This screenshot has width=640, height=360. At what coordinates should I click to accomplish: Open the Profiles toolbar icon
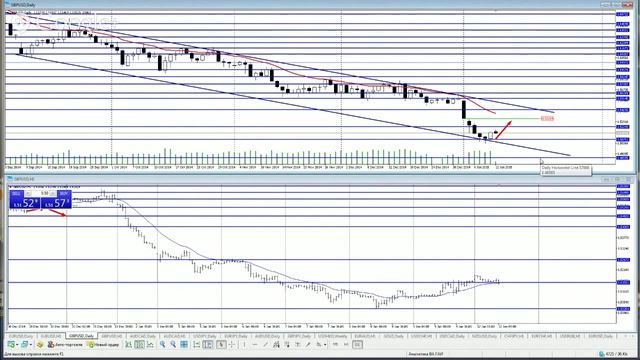tap(24, 344)
